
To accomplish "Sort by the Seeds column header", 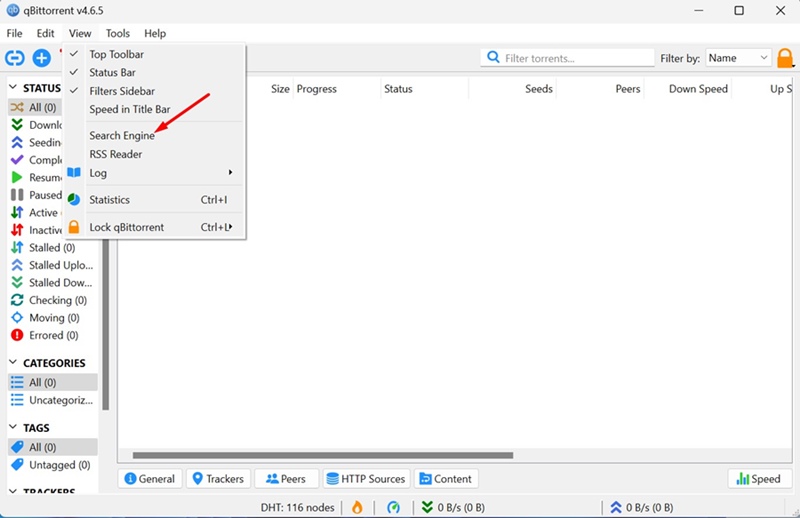I will pyautogui.click(x=512, y=89).
